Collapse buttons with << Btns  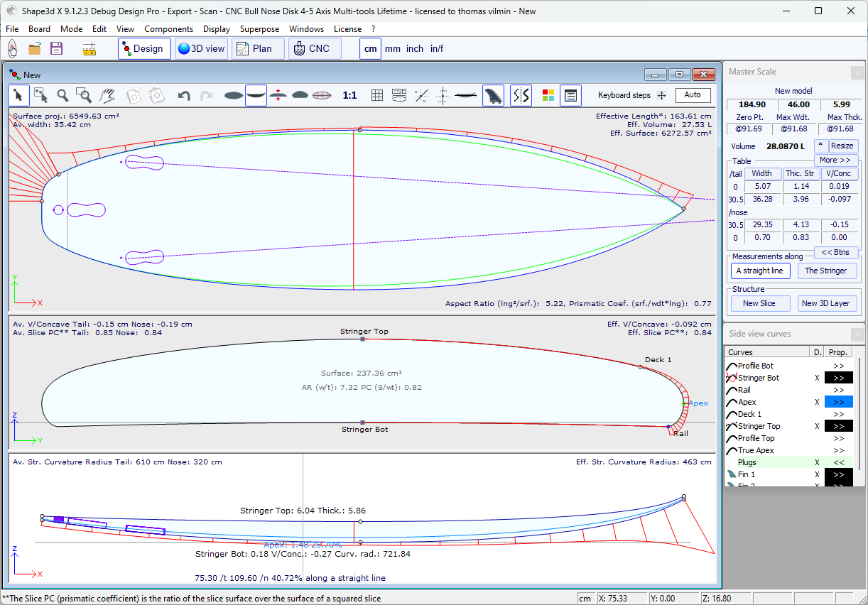(835, 252)
